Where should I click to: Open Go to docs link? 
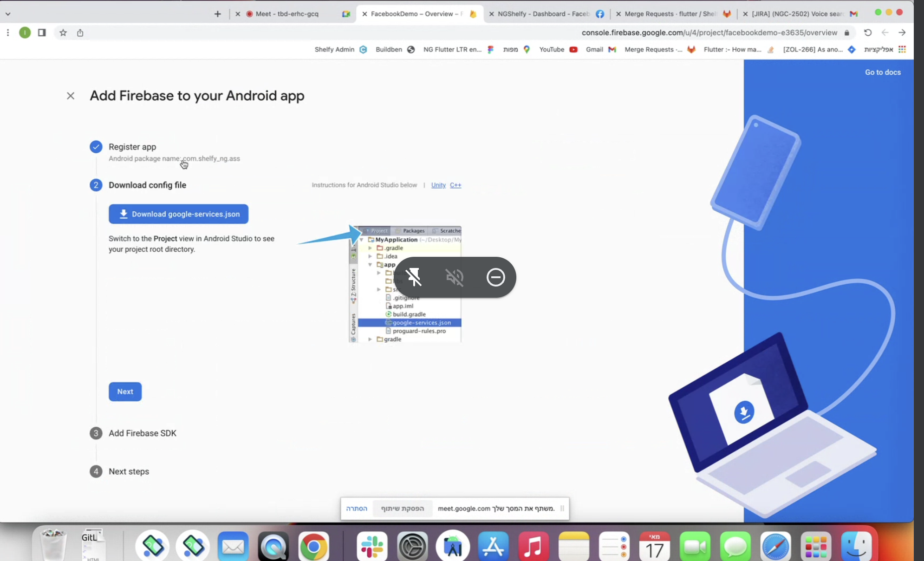point(882,72)
